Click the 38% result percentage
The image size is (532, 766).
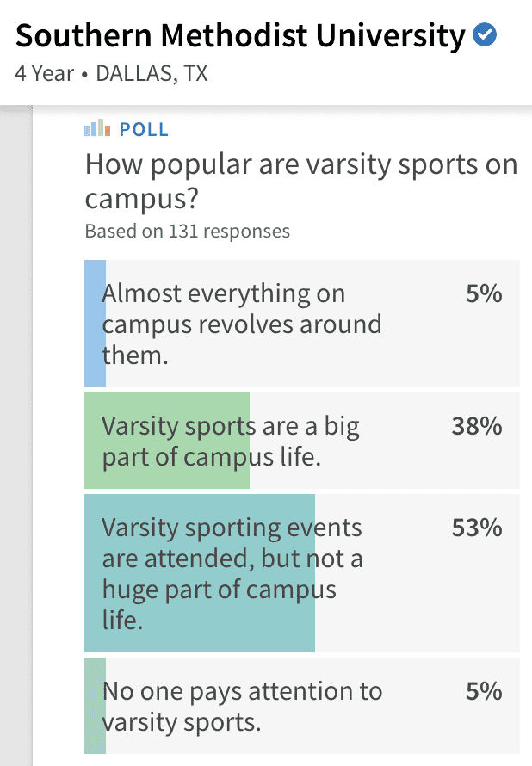pos(477,426)
